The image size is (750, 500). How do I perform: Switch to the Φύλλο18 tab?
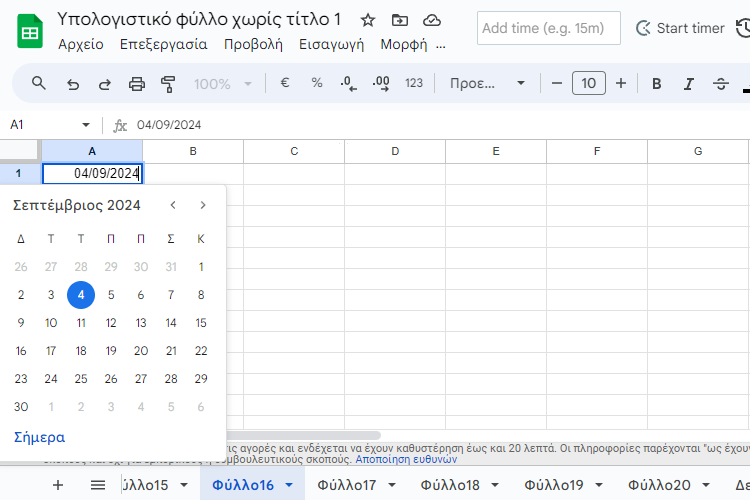click(450, 485)
